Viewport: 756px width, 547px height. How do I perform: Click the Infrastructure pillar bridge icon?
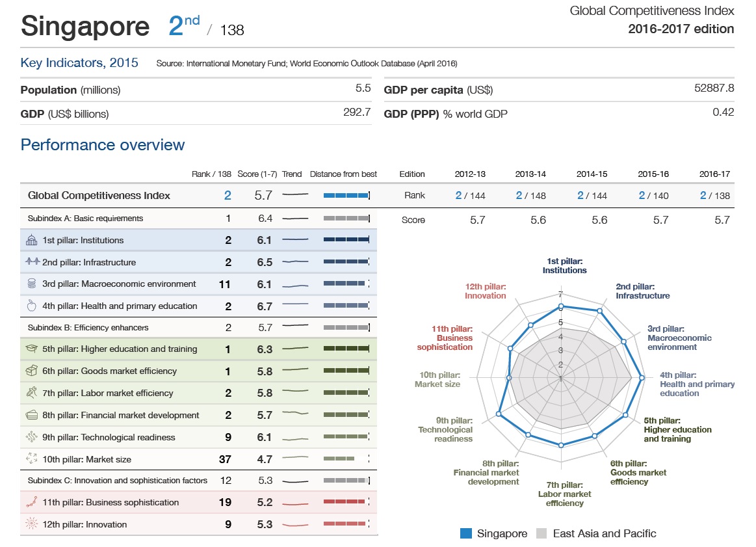(x=33, y=261)
